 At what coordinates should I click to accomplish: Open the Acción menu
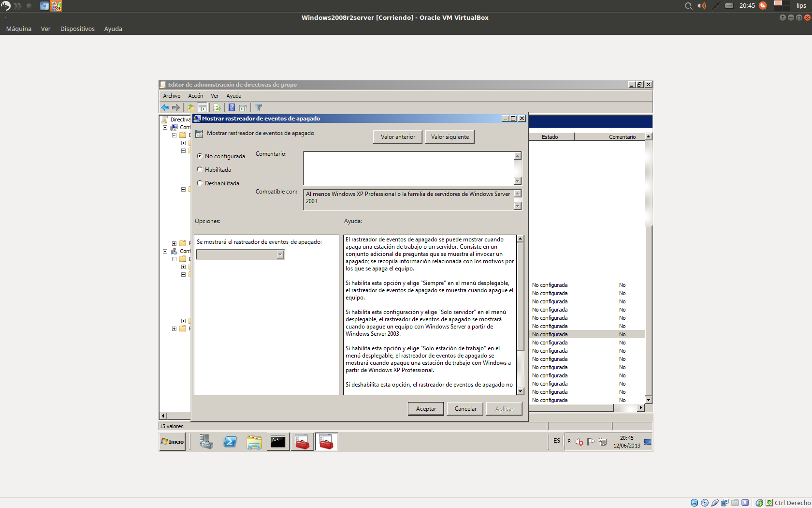point(195,96)
